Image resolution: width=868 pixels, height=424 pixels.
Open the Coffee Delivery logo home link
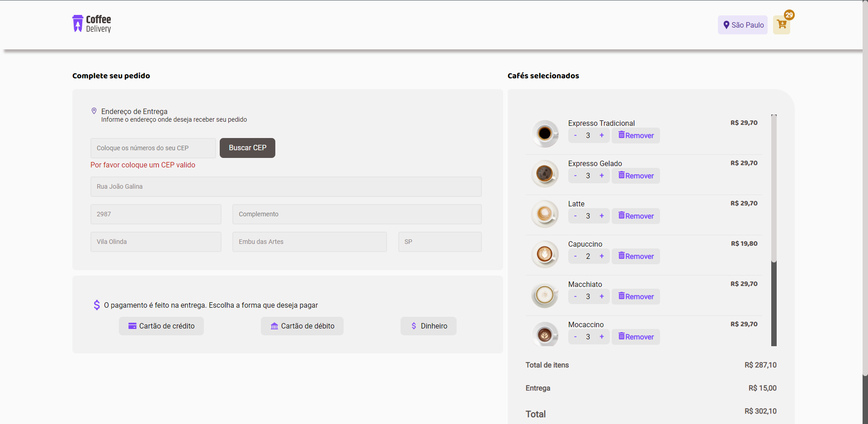(92, 24)
